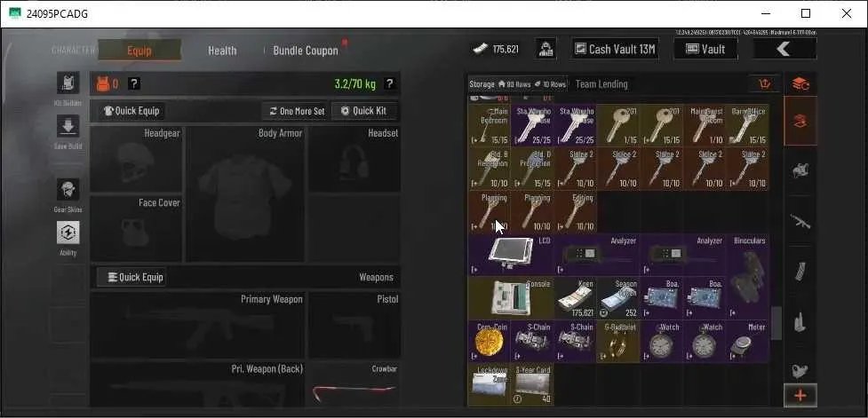
Task: Select the Binoculars item
Action: click(748, 276)
